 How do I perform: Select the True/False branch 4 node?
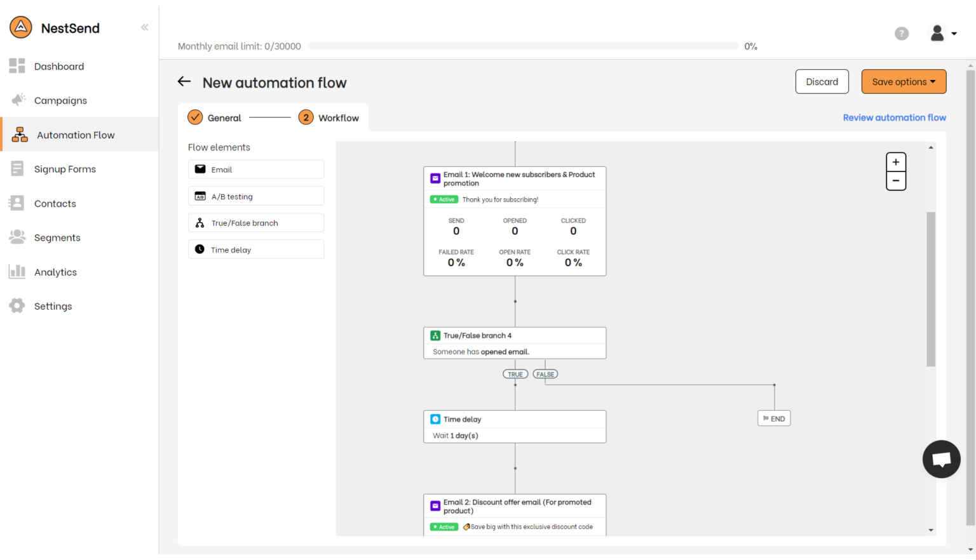[x=514, y=343]
